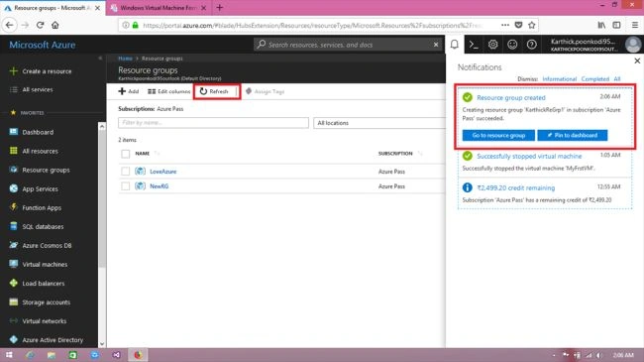
Task: Click Pin to dashboard button
Action: pos(572,135)
